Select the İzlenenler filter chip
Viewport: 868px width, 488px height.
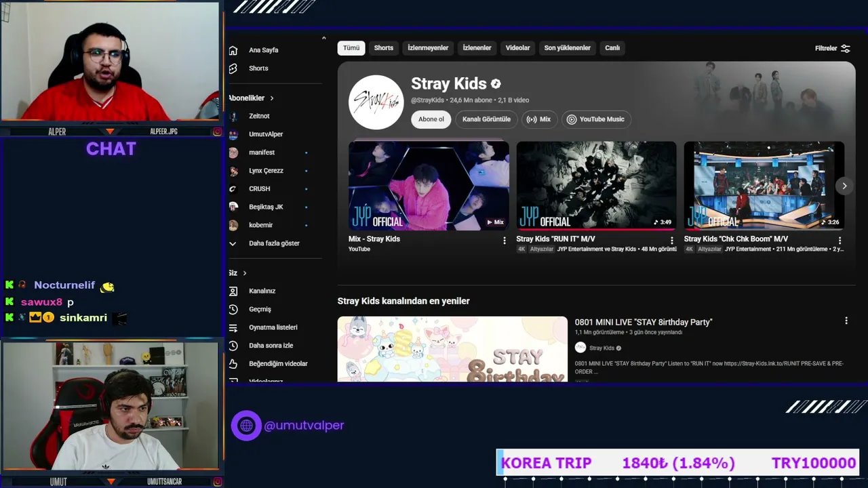pos(477,48)
